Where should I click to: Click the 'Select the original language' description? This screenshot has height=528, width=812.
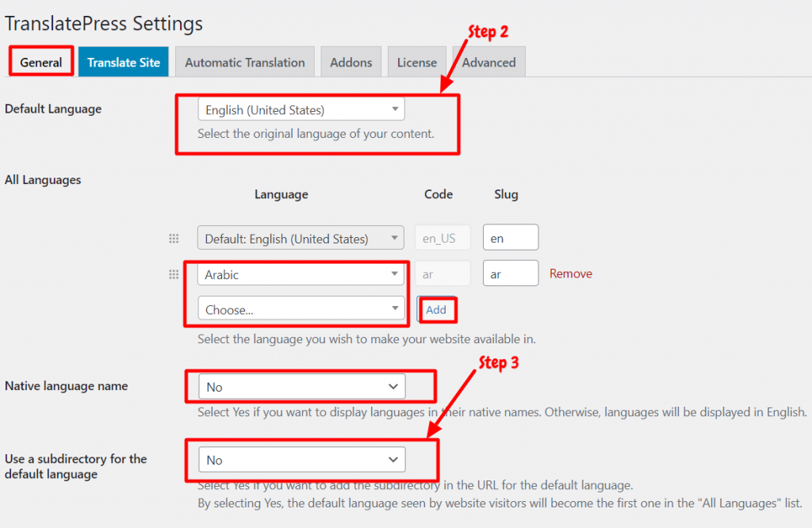tap(316, 133)
